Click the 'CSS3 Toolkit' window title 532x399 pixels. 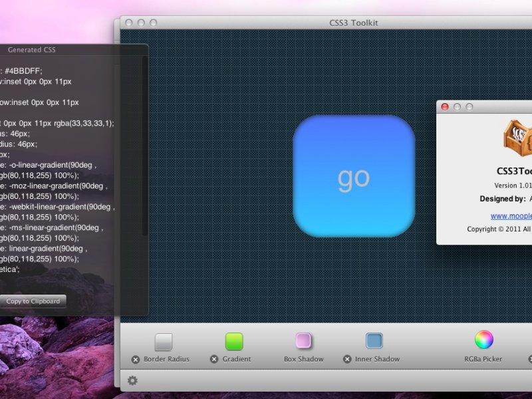pyautogui.click(x=354, y=23)
